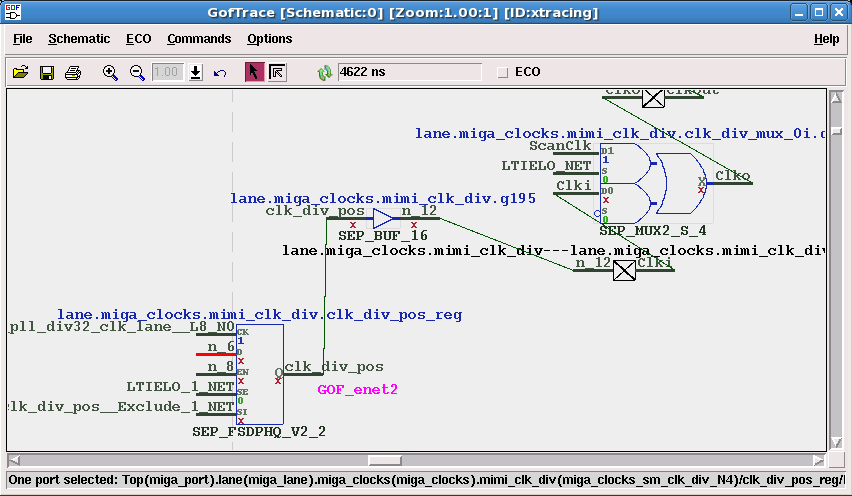Click the refresh green arrows icon
Image resolution: width=852 pixels, height=496 pixels.
point(324,72)
